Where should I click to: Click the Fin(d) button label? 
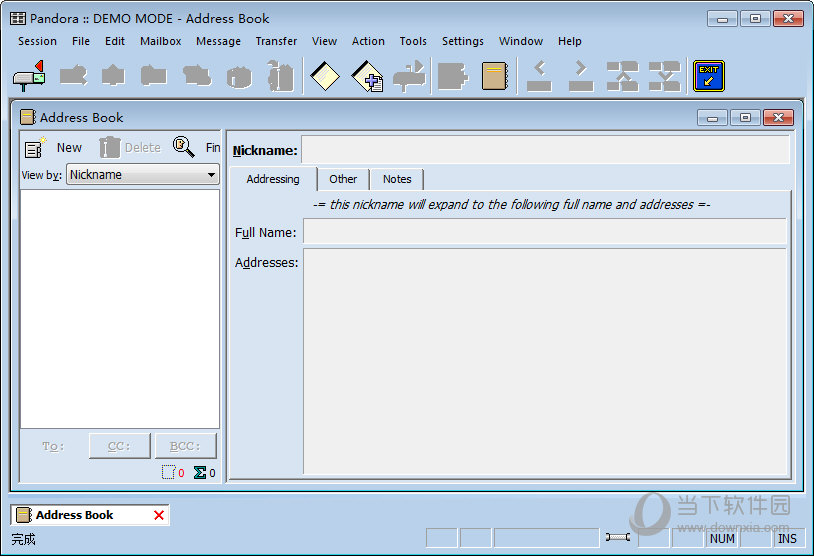(213, 148)
